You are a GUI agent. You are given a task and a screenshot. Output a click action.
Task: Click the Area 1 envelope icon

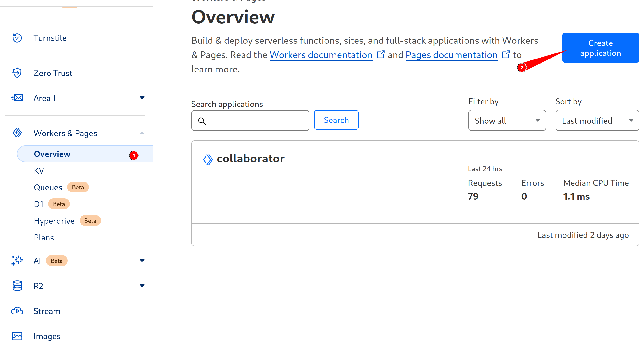[x=17, y=98]
